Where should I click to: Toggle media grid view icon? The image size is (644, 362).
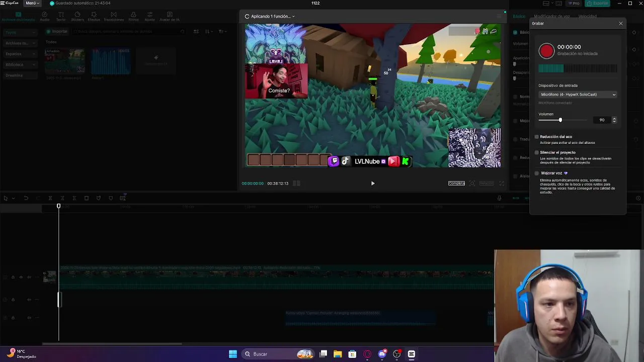pos(196,32)
